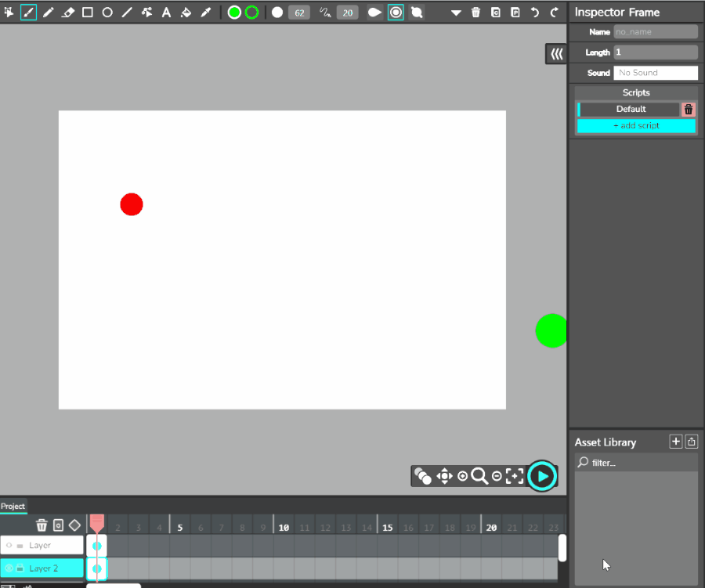705x588 pixels.
Task: Open the Sound dropdown showing No Sound
Action: 656,73
